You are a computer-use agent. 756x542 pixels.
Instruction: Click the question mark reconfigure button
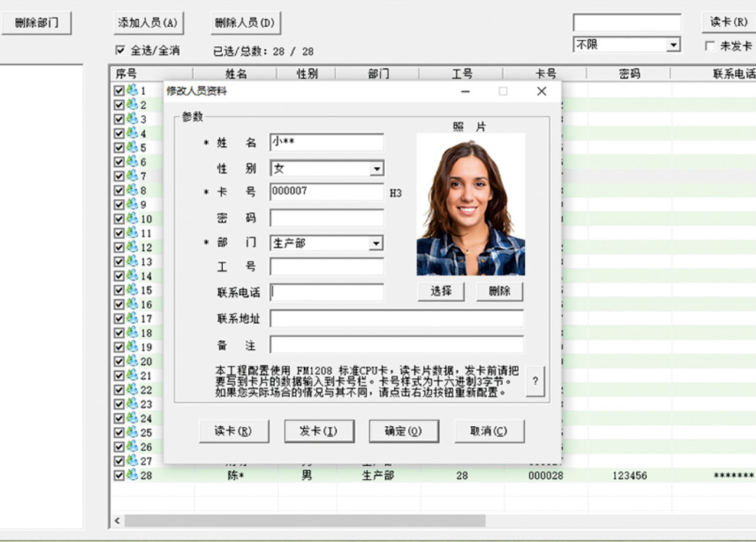click(x=535, y=381)
